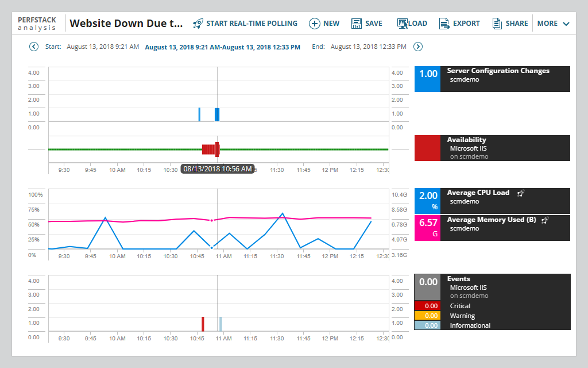Screen dimensions: 588x368
Task: Click the blue 2.00% Average CPU Load swatch
Action: pyautogui.click(x=427, y=200)
